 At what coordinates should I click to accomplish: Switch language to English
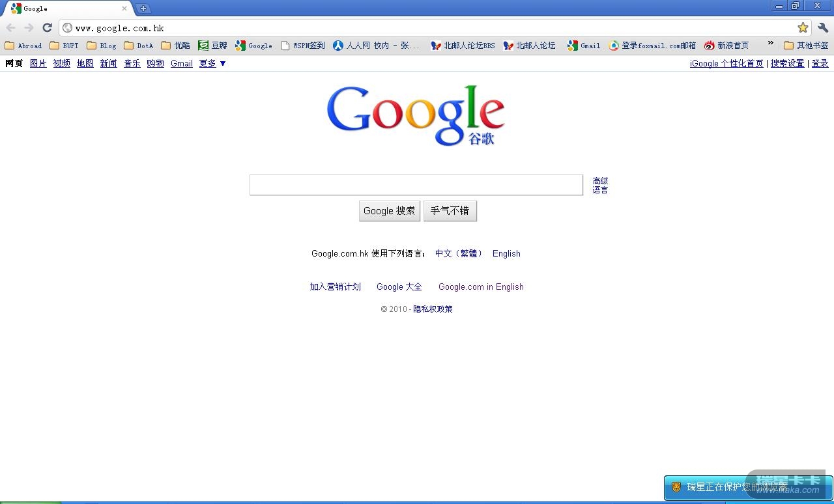506,253
